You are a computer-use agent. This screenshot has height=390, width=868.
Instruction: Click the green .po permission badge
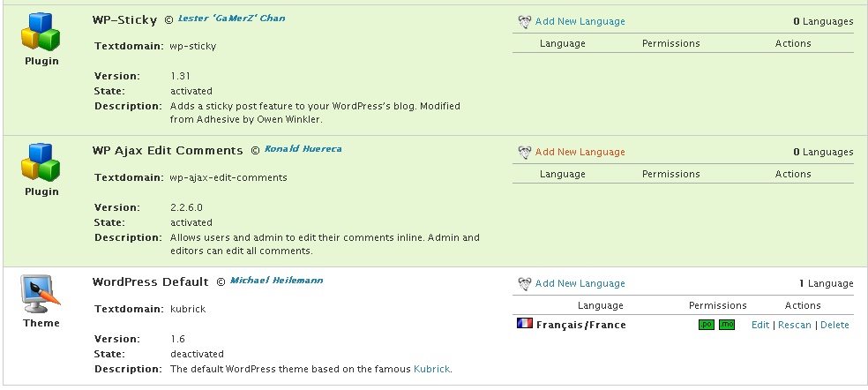706,325
